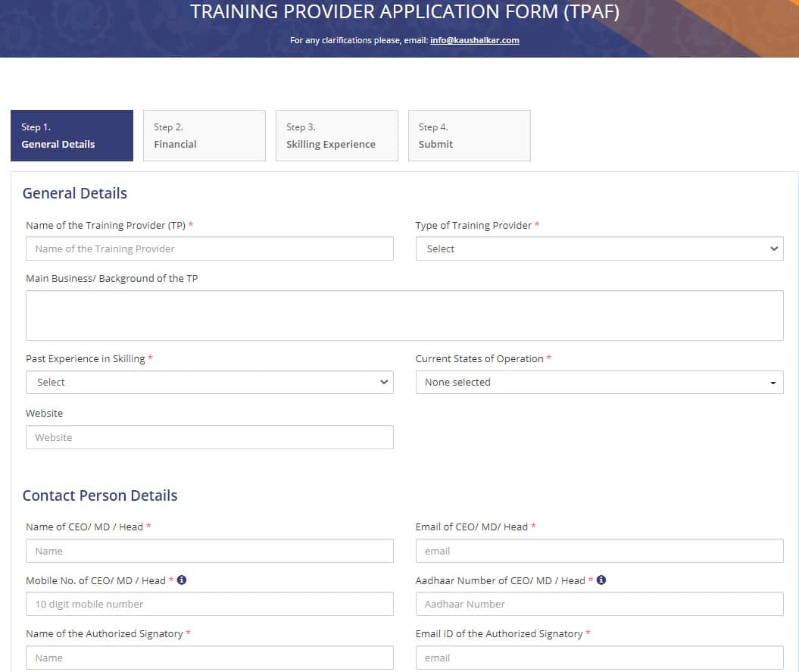Click the Name of CEO/MD/Head field
The width and height of the screenshot is (799, 672).
pyautogui.click(x=210, y=551)
